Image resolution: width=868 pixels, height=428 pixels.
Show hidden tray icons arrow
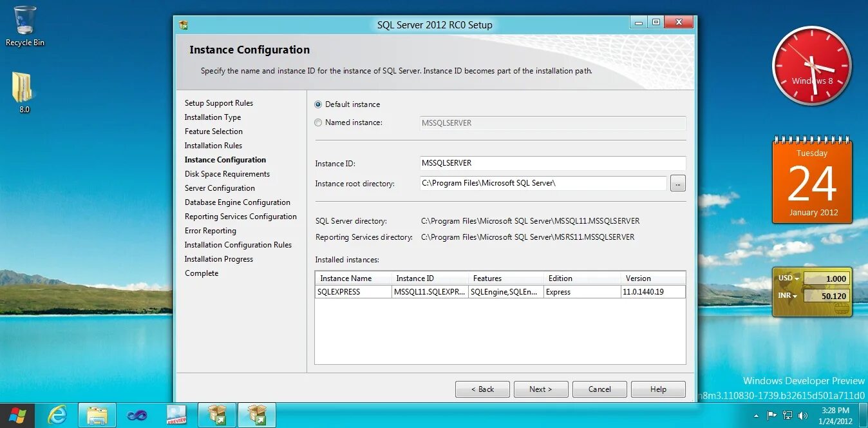pyautogui.click(x=757, y=416)
